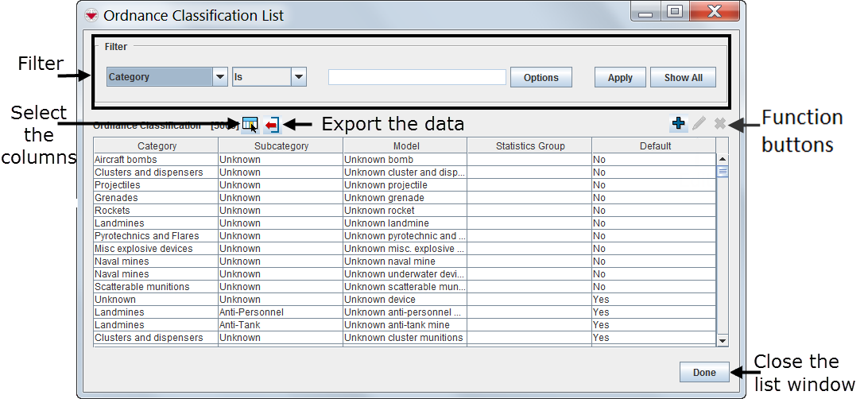The height and width of the screenshot is (399, 868).
Task: Close the list with Done button
Action: point(703,372)
